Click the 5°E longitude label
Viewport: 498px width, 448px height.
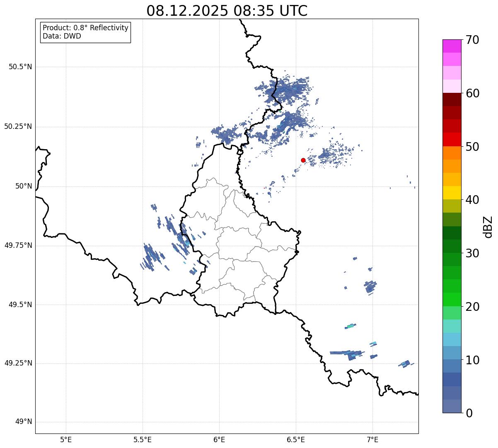pyautogui.click(x=66, y=439)
